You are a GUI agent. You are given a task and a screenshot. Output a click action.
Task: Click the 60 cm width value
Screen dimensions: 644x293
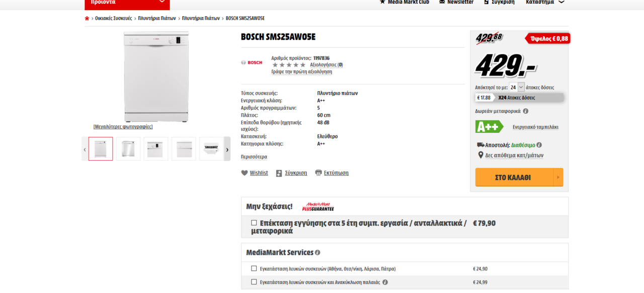[324, 115]
